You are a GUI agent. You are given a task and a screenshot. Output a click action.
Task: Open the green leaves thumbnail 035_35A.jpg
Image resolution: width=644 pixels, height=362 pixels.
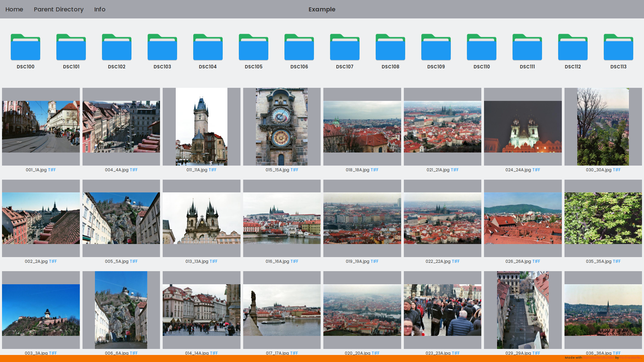pos(603,218)
